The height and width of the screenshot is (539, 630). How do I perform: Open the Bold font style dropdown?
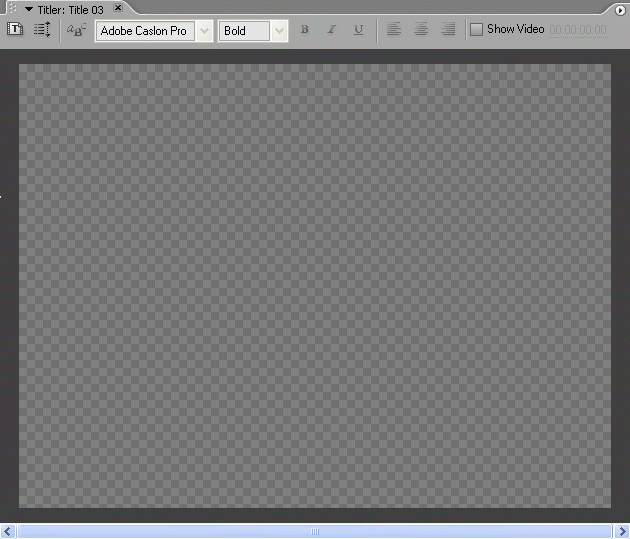tap(253, 31)
